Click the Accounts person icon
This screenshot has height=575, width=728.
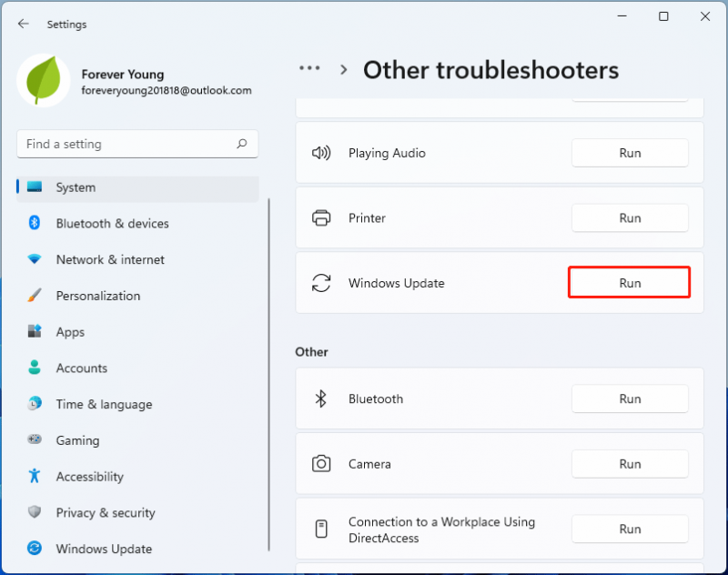pos(35,368)
